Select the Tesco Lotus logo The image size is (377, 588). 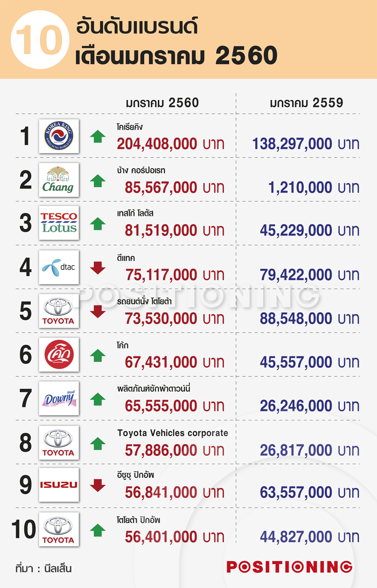click(x=59, y=223)
